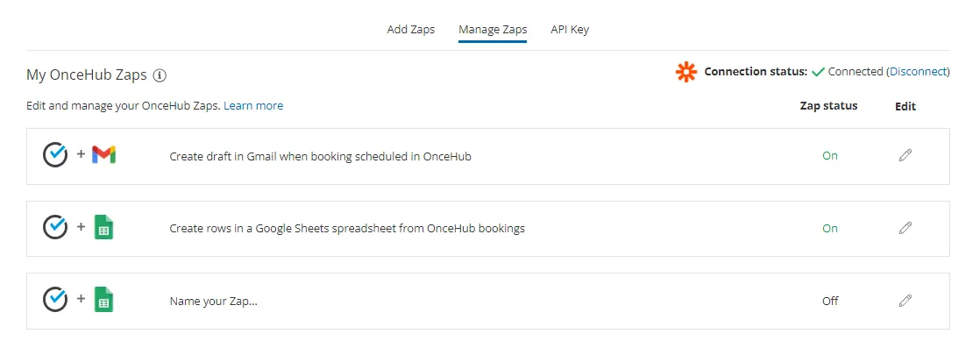Edit the Google Sheets rows Zap pencil icon

click(905, 228)
